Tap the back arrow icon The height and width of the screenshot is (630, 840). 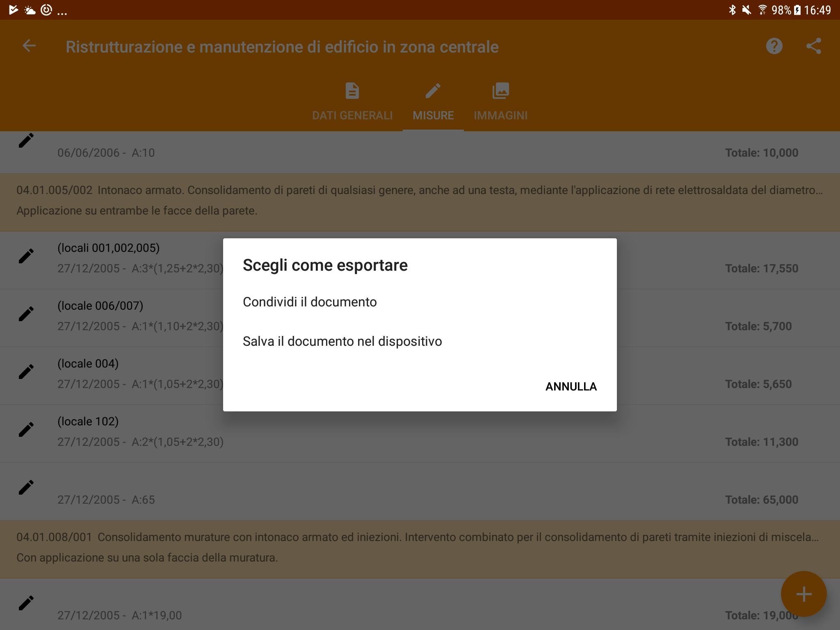pyautogui.click(x=29, y=46)
